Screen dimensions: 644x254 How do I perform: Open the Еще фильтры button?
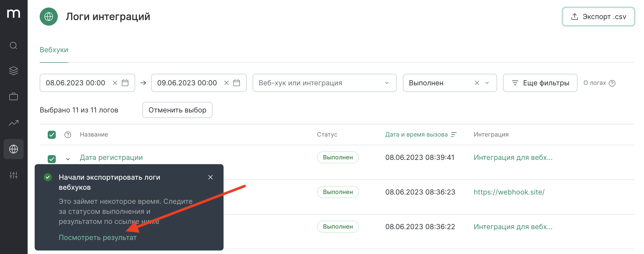[x=540, y=83]
